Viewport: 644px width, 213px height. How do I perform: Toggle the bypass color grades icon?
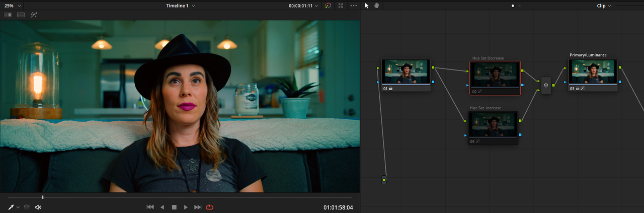coord(328,6)
